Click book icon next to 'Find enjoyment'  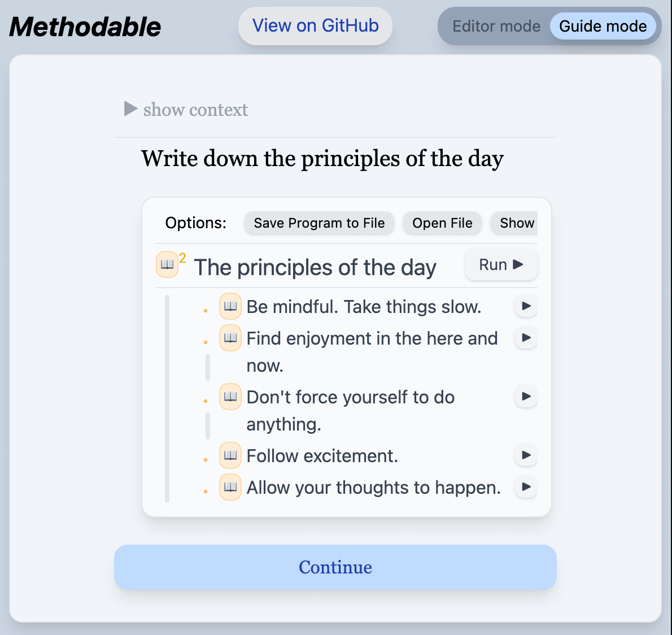230,338
